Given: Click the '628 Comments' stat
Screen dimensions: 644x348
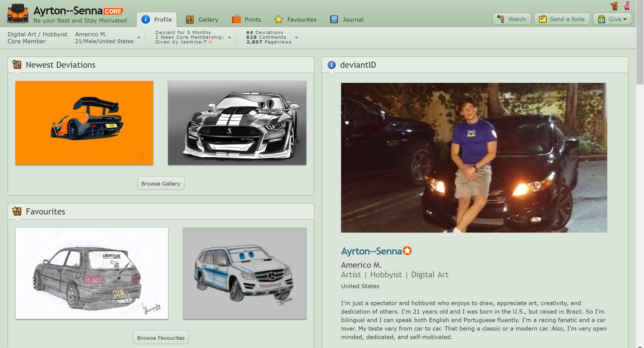Looking at the screenshot, I should (266, 37).
